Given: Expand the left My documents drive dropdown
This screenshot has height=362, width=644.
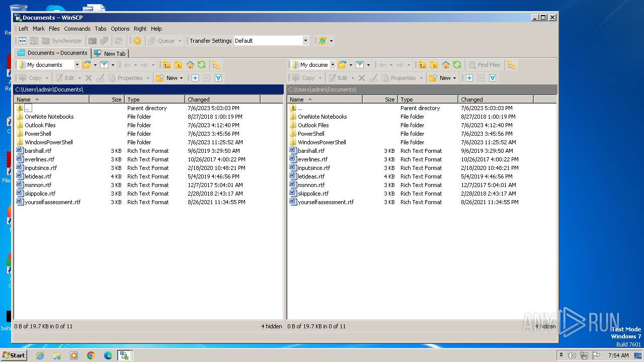Looking at the screenshot, I should click(77, 65).
